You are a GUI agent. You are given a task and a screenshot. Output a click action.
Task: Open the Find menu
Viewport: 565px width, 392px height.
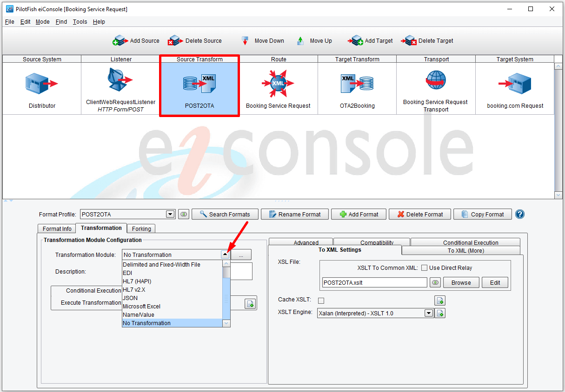tap(61, 22)
